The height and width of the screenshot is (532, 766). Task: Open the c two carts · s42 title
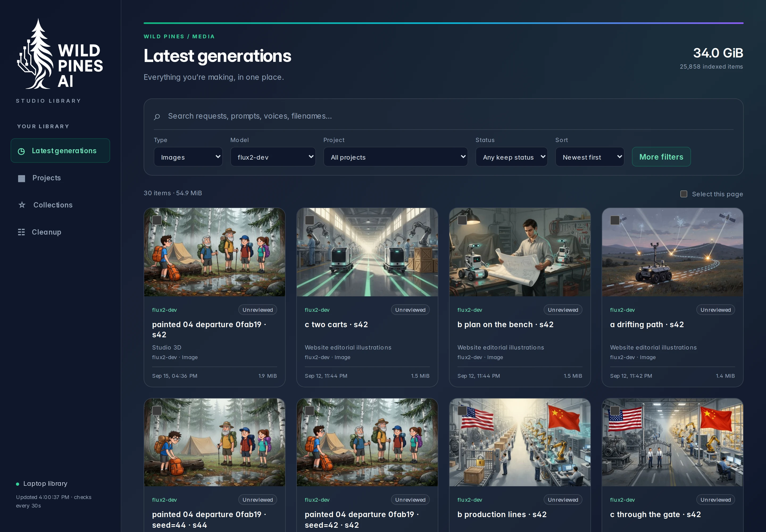point(336,325)
